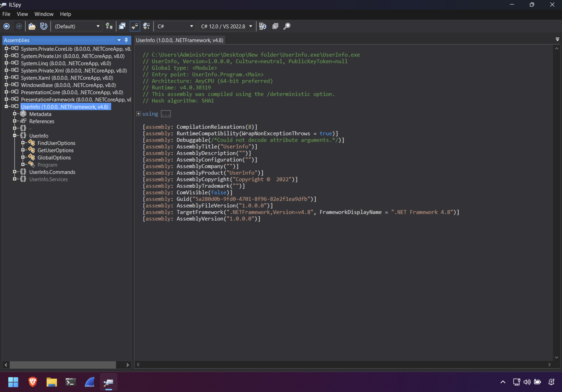This screenshot has width=562, height=392.
Task: Open the Assemblies panel options arrow
Action: point(119,40)
